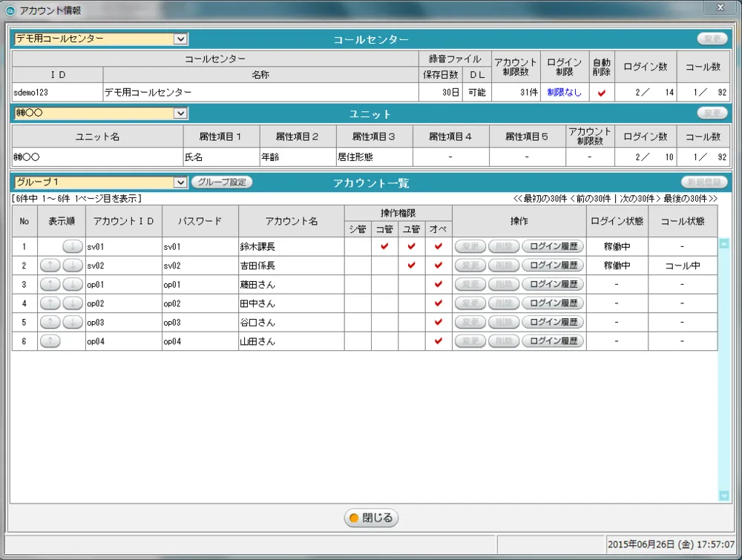742x560 pixels.
Task: Click the date and time in status bar
Action: pyautogui.click(x=671, y=544)
